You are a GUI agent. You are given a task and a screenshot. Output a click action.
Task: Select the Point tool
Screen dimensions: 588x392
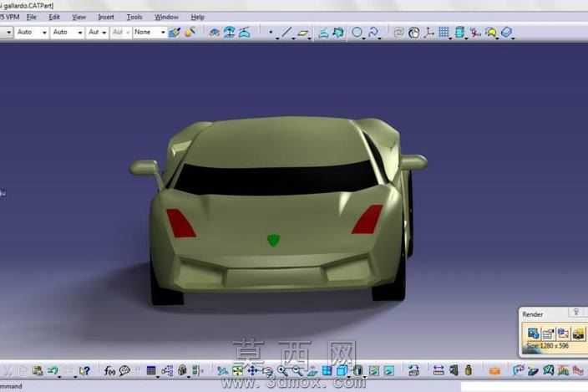click(x=271, y=33)
